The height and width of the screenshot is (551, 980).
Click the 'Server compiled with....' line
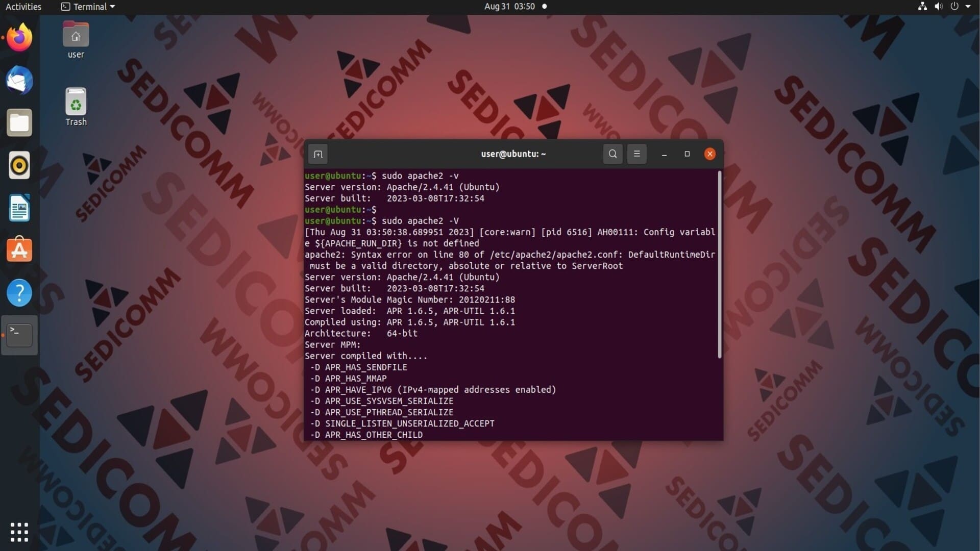click(x=366, y=356)
